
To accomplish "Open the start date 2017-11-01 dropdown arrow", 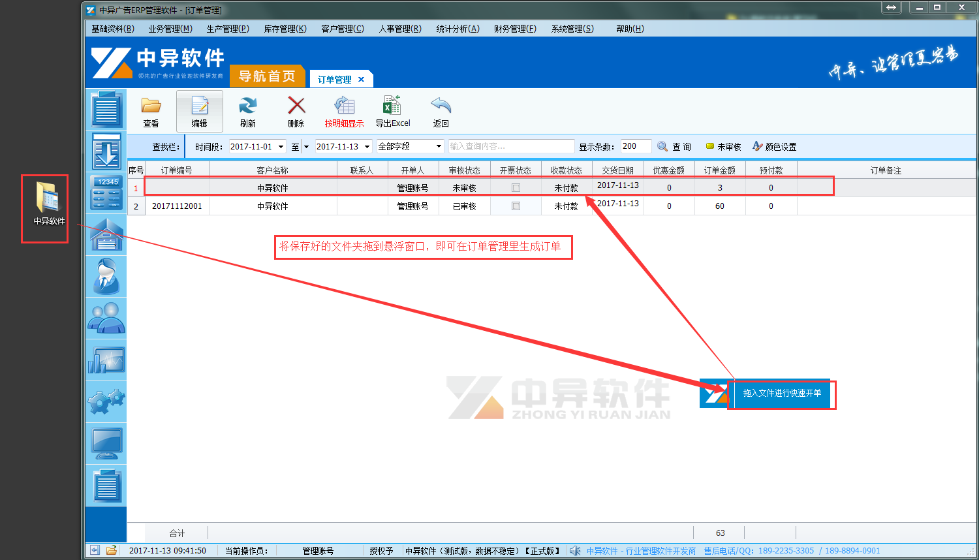I will point(281,147).
